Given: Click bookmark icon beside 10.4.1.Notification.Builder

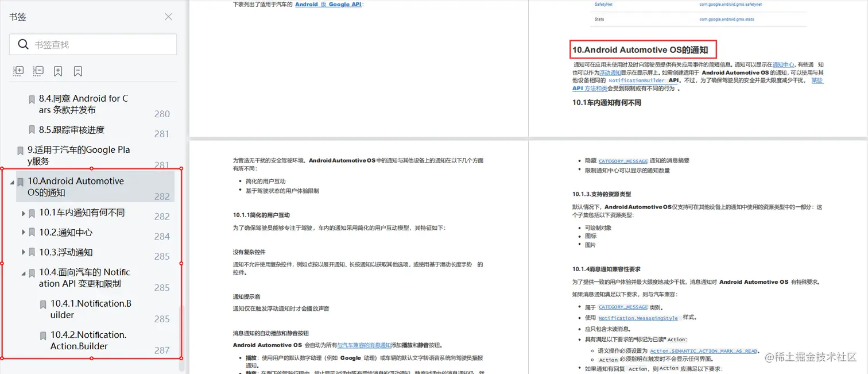Looking at the screenshot, I should pos(44,304).
